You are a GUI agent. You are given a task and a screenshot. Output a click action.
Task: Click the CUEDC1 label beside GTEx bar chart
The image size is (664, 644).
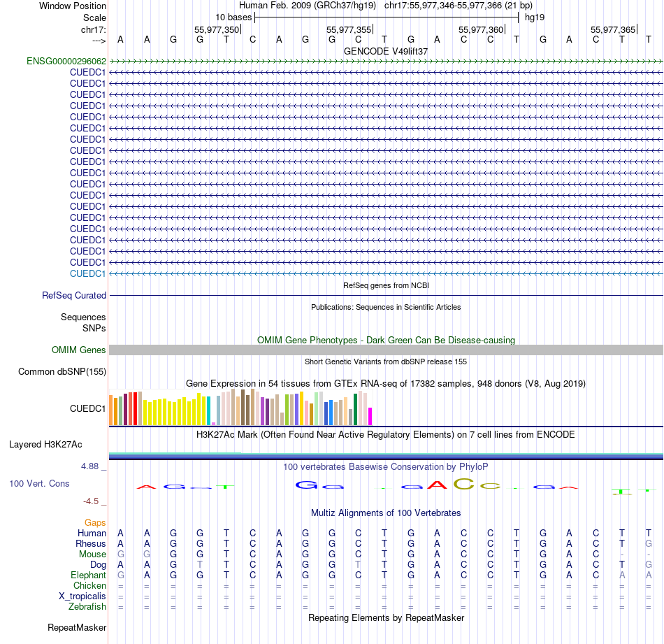(87, 409)
